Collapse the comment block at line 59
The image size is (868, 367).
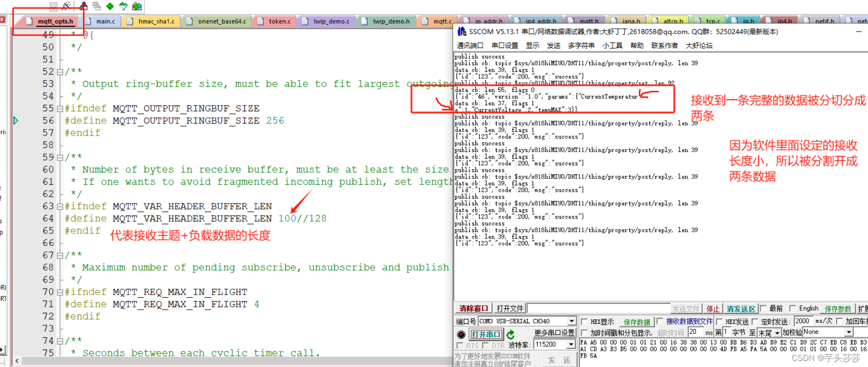[x=60, y=157]
